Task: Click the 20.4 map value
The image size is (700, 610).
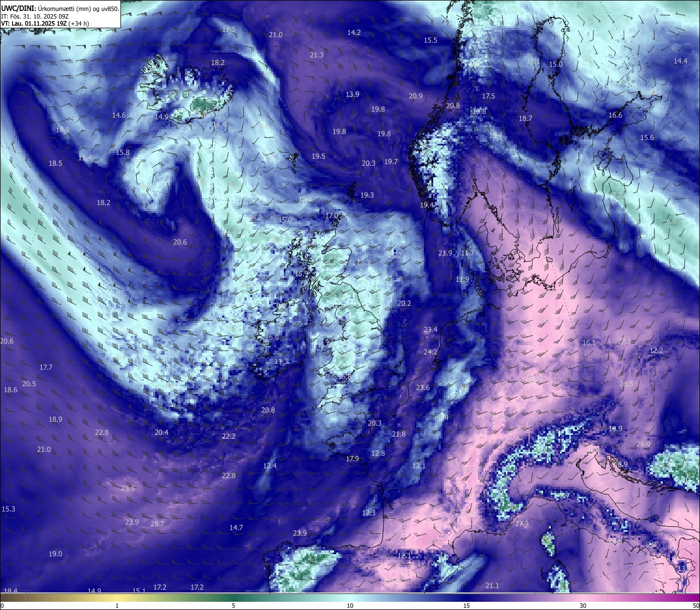Action: click(x=161, y=433)
